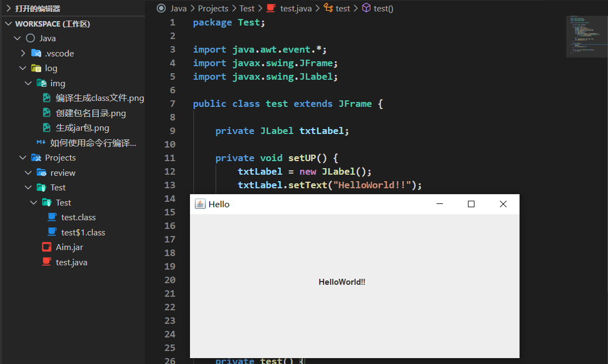
Task: Open Aim.jar in the file tree
Action: tap(69, 247)
